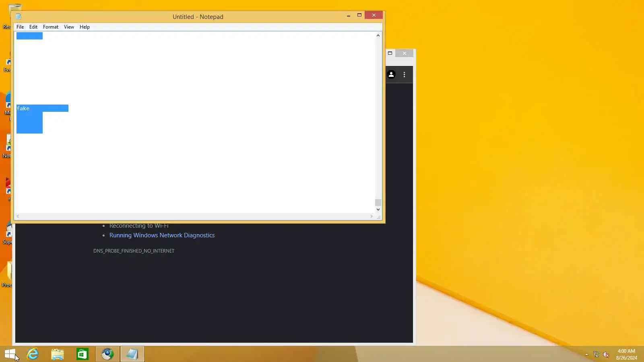Image resolution: width=644 pixels, height=362 pixels.
Task: Open the profile icon in the browser window
Action: (391, 74)
